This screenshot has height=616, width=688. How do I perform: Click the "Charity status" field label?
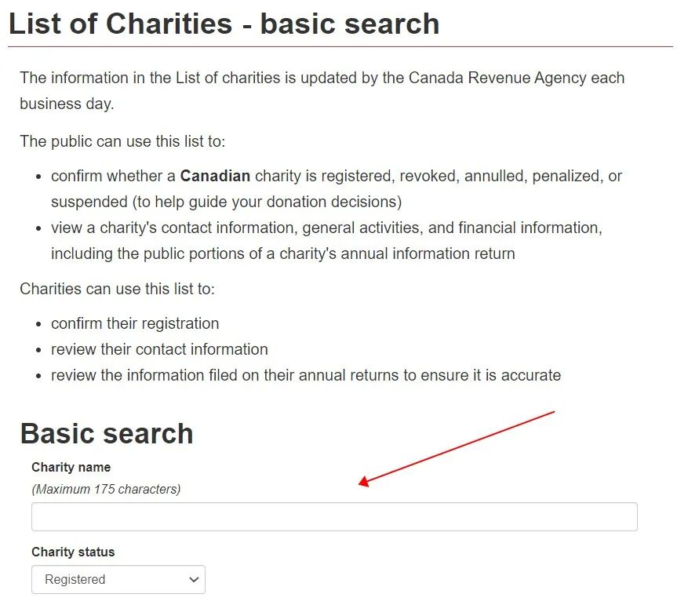click(x=73, y=552)
